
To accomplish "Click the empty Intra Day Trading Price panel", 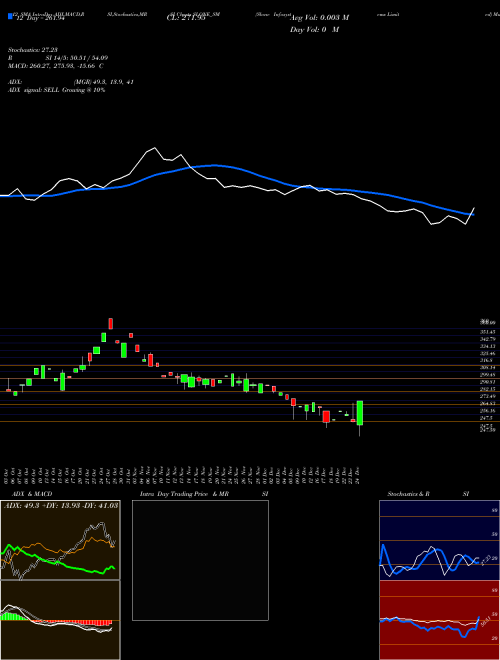I will click(x=200, y=560).
